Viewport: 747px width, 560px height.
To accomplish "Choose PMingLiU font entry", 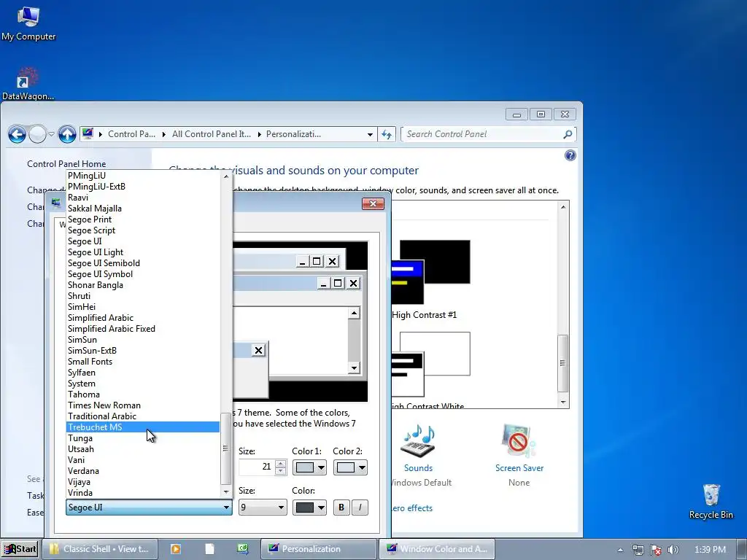I will 142,175.
